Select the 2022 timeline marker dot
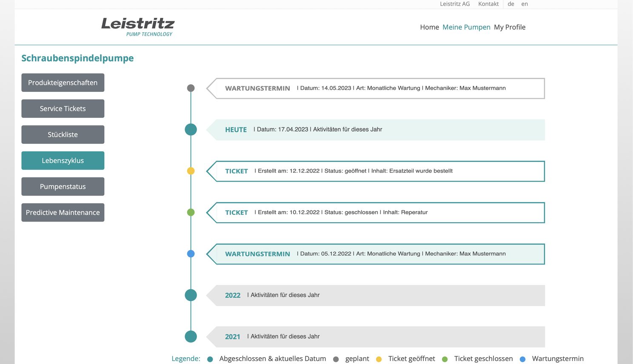This screenshot has height=364, width=633. (x=191, y=295)
